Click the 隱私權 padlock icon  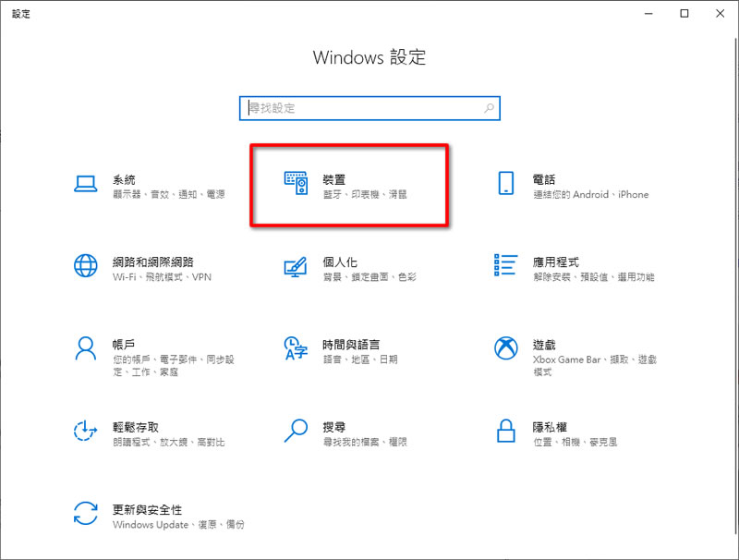click(505, 431)
